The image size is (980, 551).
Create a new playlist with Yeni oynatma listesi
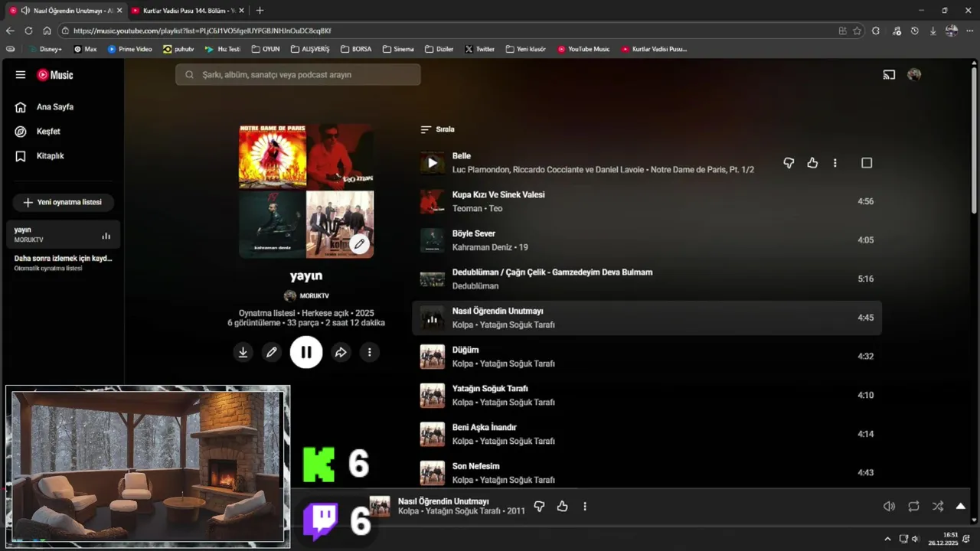tap(63, 203)
